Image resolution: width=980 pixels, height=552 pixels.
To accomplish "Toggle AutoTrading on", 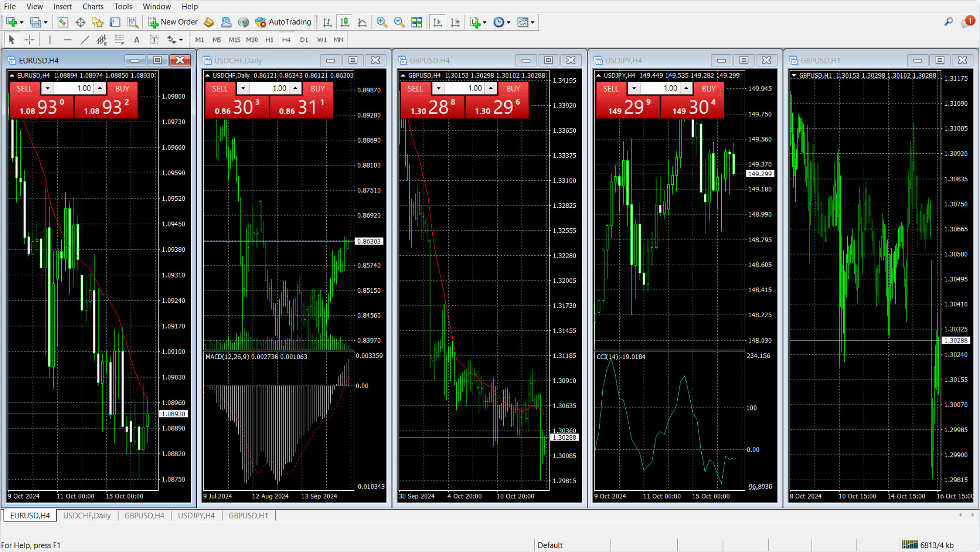I will coord(283,22).
